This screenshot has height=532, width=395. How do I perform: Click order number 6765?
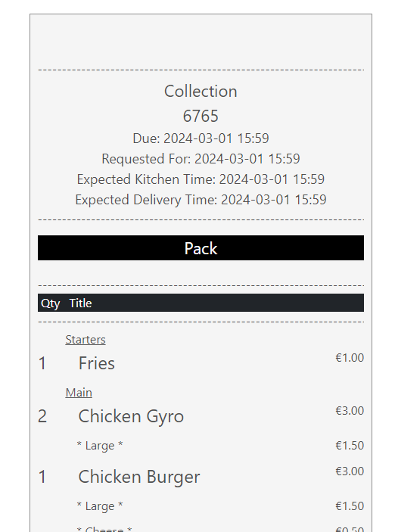click(x=201, y=116)
